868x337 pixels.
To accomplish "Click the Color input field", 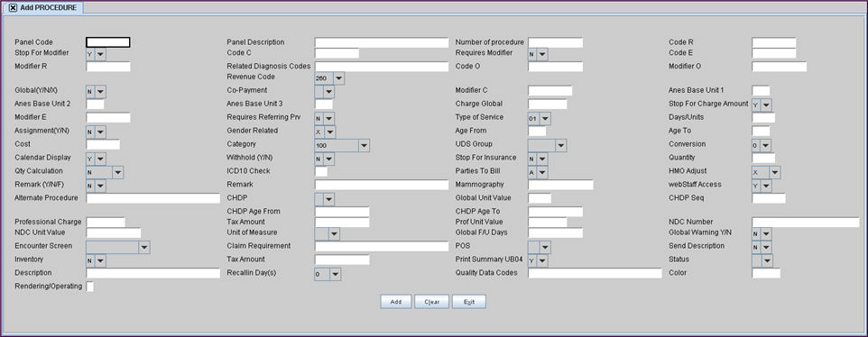I will (x=766, y=273).
